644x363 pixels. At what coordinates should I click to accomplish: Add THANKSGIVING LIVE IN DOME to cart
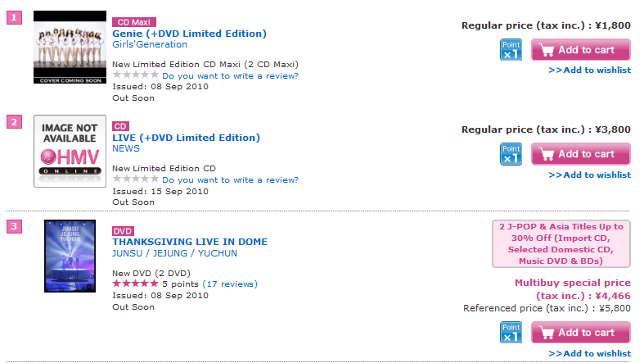point(580,333)
